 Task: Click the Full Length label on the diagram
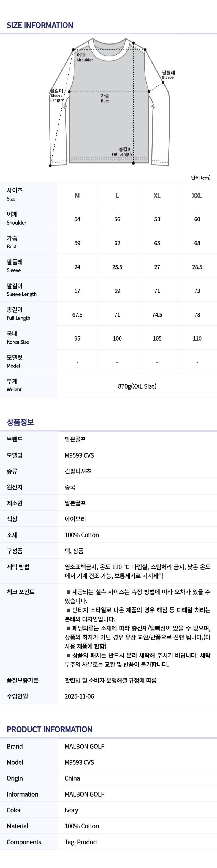coord(122,152)
